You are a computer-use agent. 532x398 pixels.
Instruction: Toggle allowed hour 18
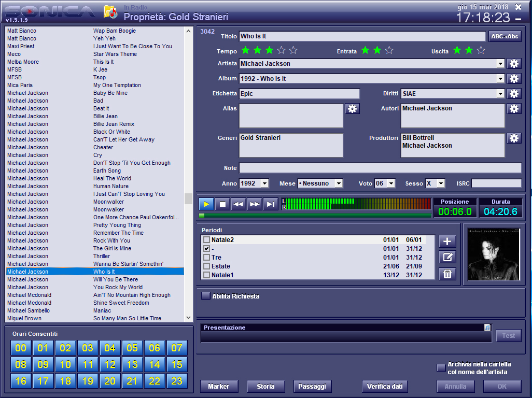pos(65,381)
